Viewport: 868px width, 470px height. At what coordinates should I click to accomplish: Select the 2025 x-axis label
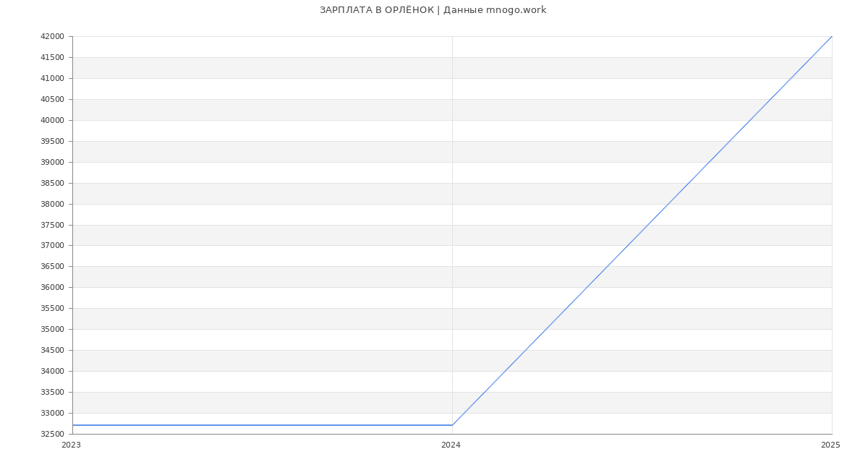click(830, 445)
